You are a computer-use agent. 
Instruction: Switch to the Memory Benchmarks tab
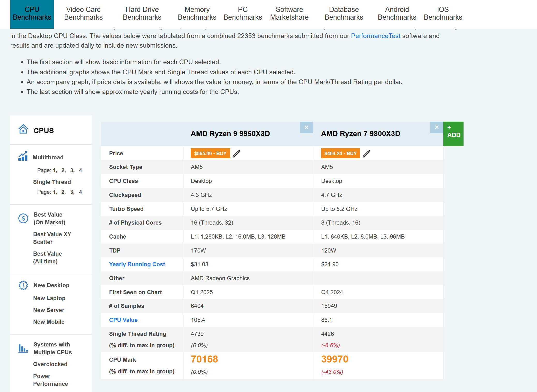coord(197,13)
